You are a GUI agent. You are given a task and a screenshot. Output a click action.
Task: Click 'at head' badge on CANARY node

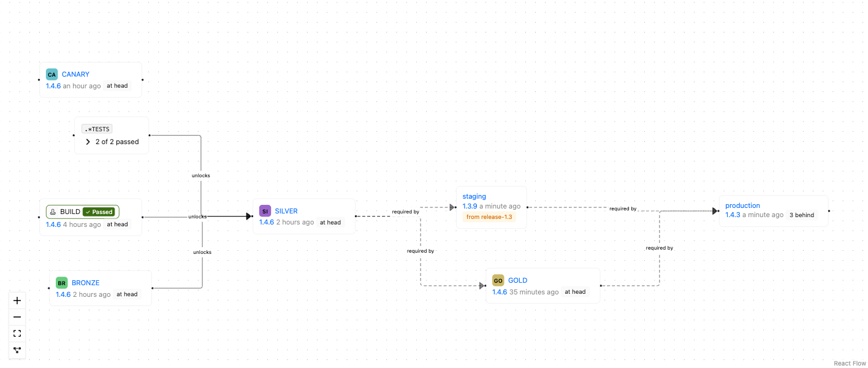tap(117, 86)
